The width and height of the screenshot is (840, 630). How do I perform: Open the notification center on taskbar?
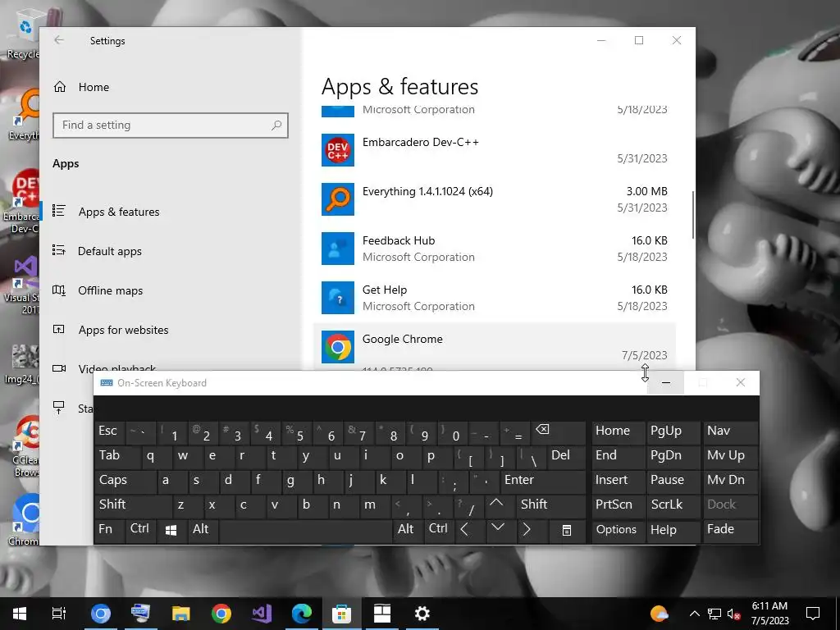click(813, 614)
